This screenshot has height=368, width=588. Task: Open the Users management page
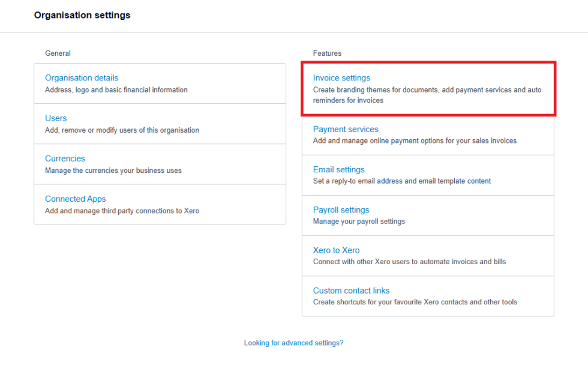coord(56,118)
